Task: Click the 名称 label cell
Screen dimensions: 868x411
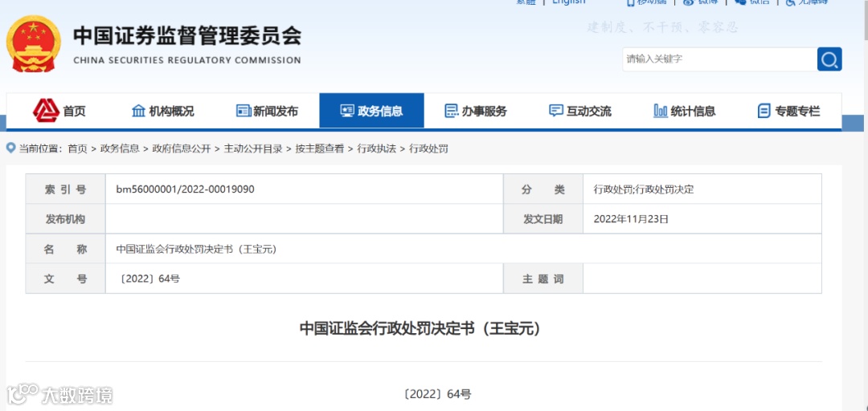Action: click(65, 249)
